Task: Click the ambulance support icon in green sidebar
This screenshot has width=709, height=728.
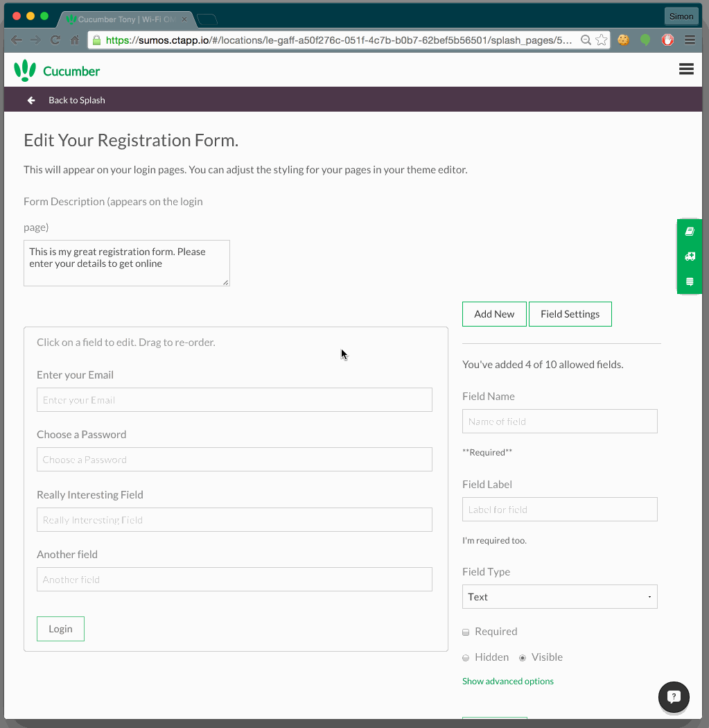Action: pyautogui.click(x=689, y=256)
